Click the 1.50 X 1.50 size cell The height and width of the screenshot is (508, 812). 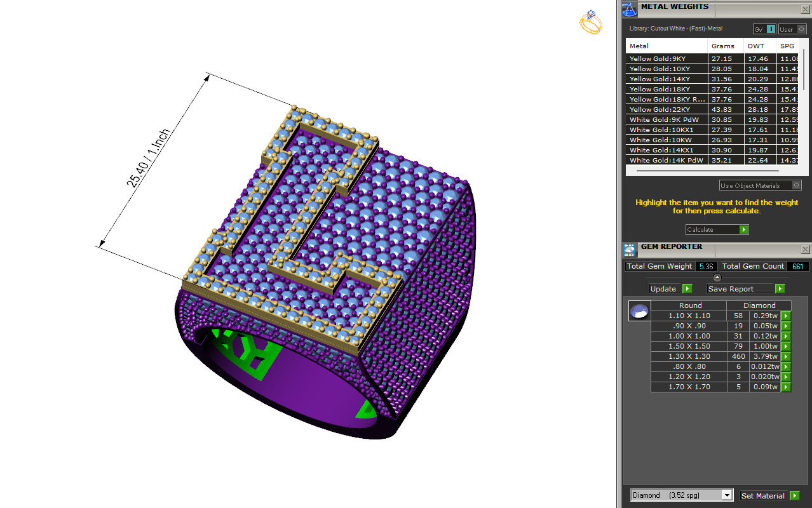pyautogui.click(x=689, y=346)
